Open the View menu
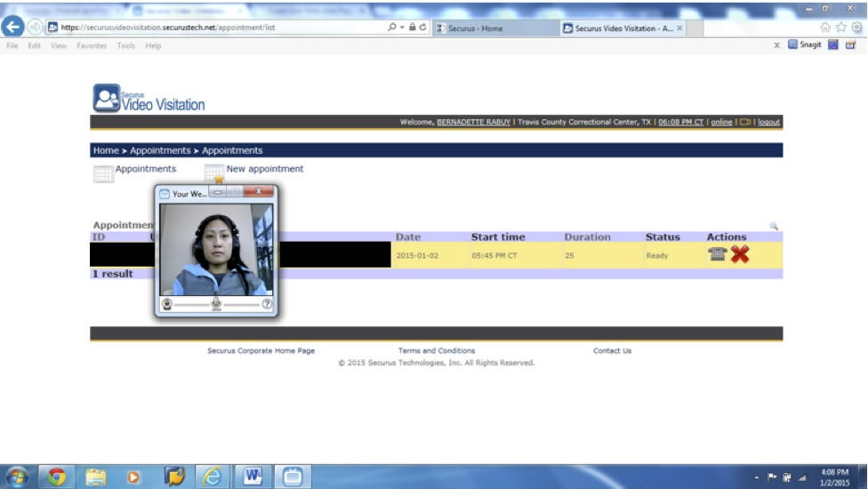This screenshot has width=868, height=489. pyautogui.click(x=59, y=46)
